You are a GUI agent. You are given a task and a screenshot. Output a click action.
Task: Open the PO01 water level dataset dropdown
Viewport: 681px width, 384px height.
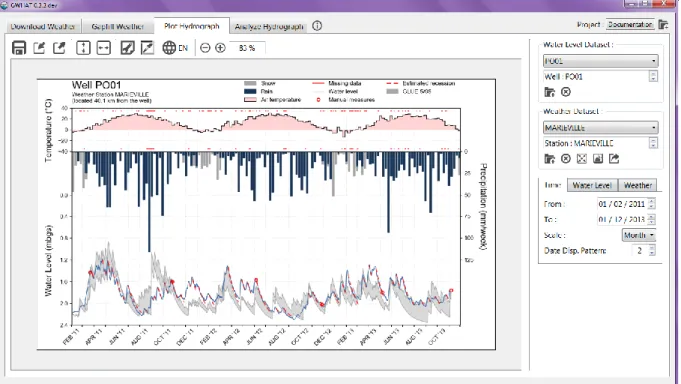(601, 61)
